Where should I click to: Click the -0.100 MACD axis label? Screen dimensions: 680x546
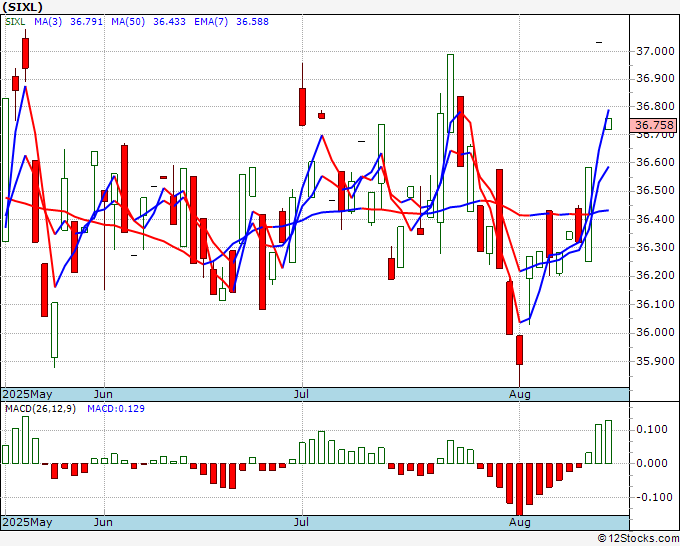(652, 497)
